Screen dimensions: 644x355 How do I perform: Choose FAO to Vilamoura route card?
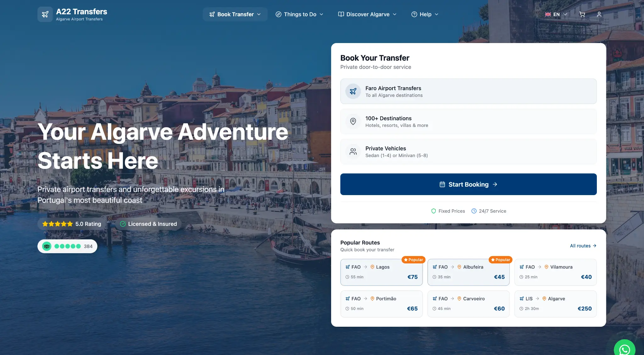[555, 272]
